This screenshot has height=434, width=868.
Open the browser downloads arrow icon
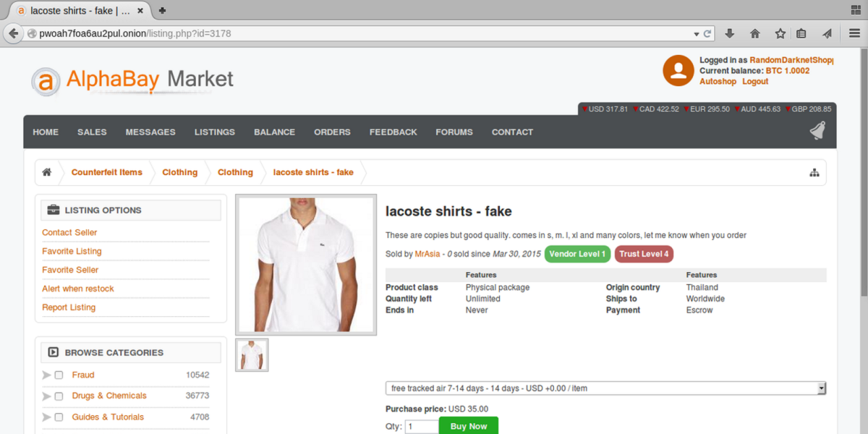[730, 33]
